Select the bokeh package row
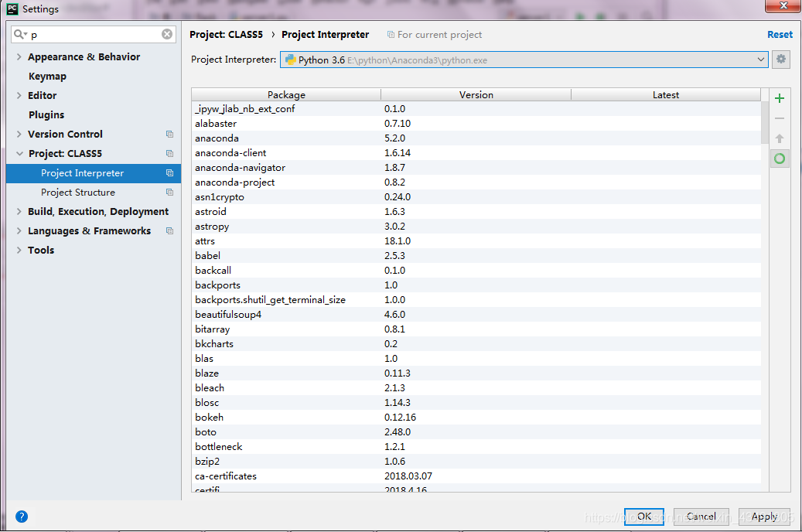This screenshot has width=802, height=532. pyautogui.click(x=476, y=418)
